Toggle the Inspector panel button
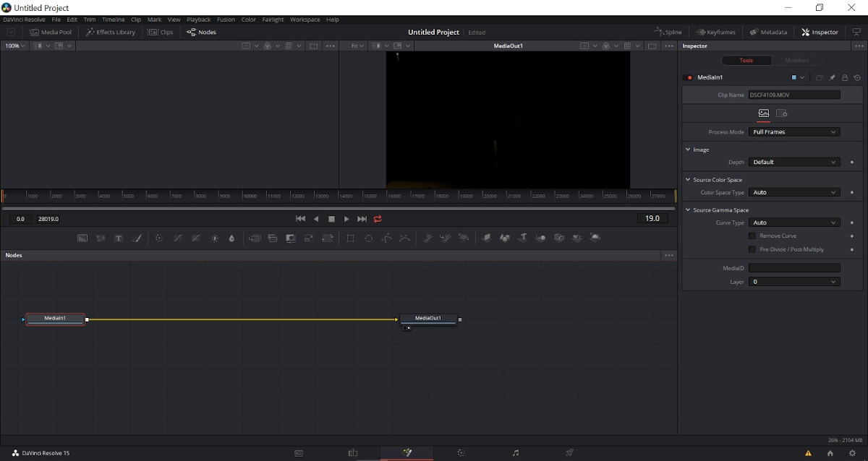Viewport: 868px width, 461px height. pyautogui.click(x=820, y=32)
